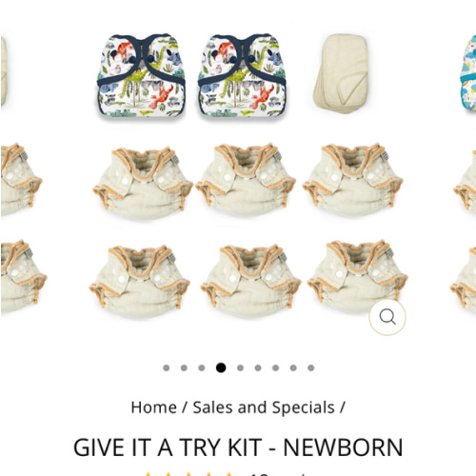Viewport: 476px width, 476px height.
Task: Choose the eighth carousel dot
Action: pyautogui.click(x=293, y=367)
